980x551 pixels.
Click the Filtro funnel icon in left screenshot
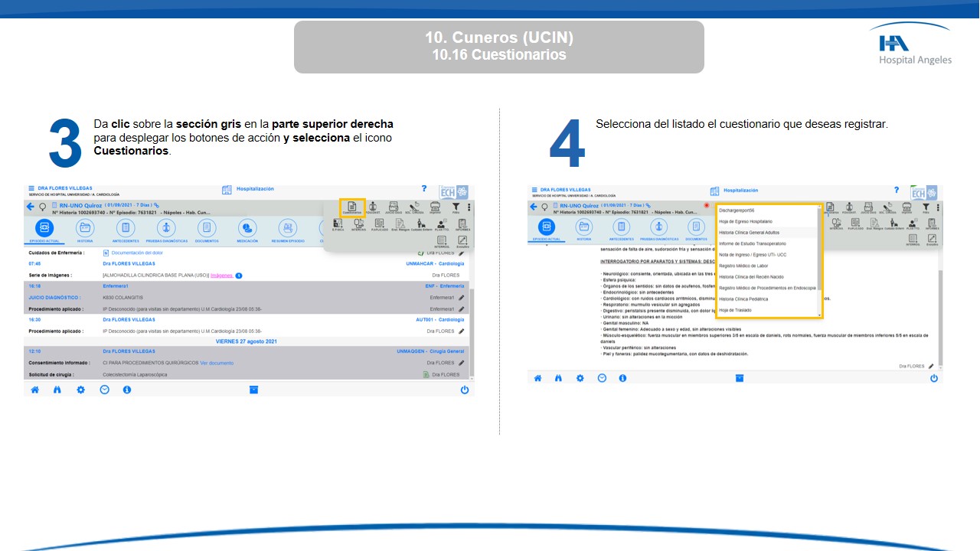point(456,207)
